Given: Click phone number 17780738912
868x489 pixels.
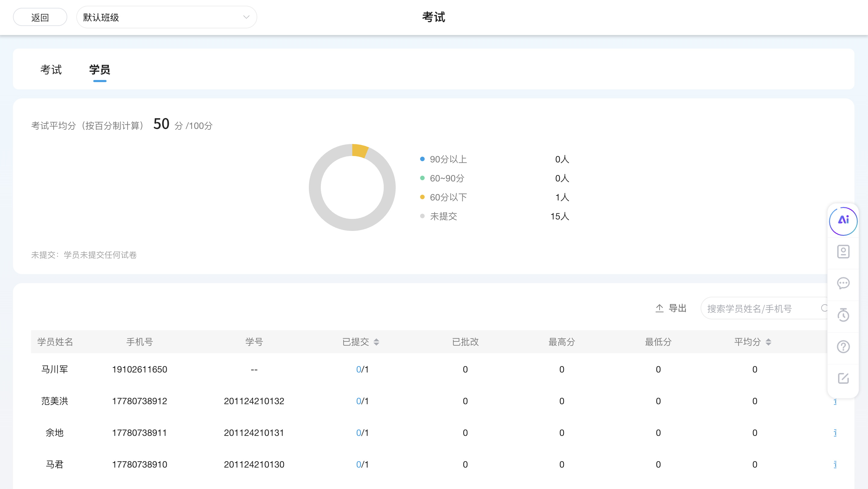Looking at the screenshot, I should pos(140,401).
